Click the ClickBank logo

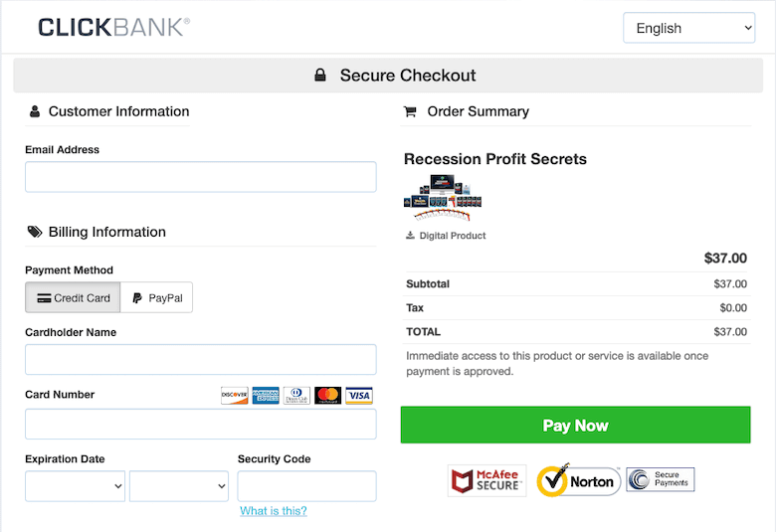tap(113, 27)
